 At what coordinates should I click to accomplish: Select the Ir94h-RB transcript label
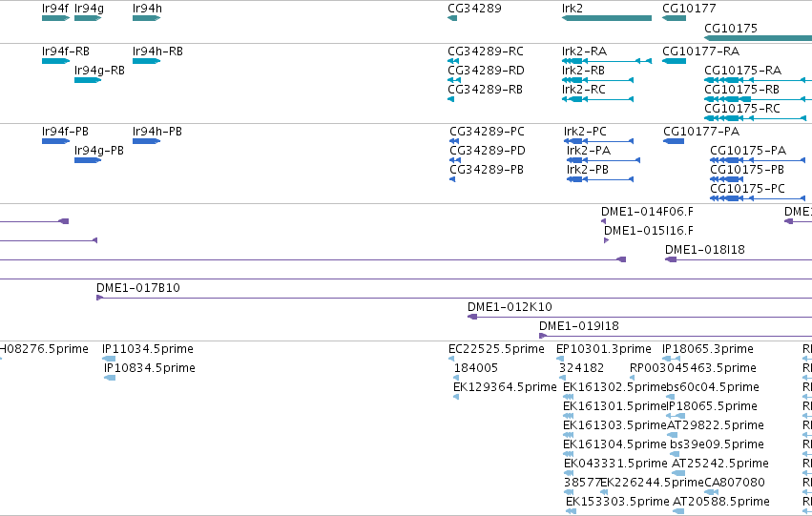tap(158, 52)
